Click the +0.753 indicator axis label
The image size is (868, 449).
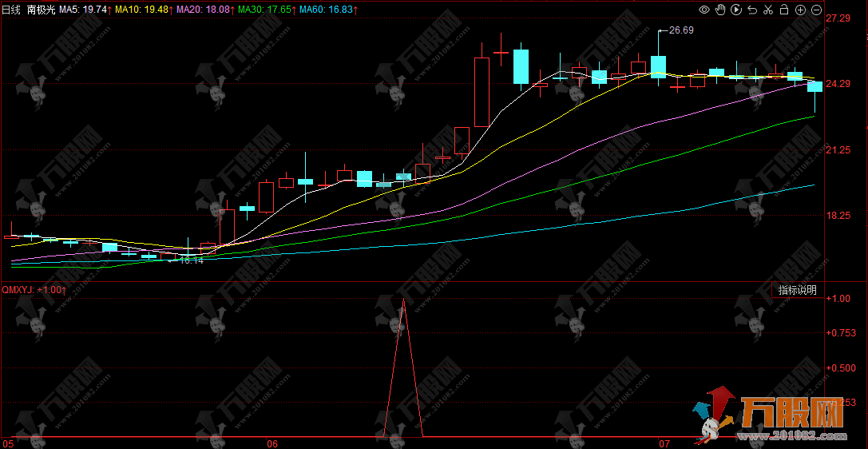coord(840,332)
